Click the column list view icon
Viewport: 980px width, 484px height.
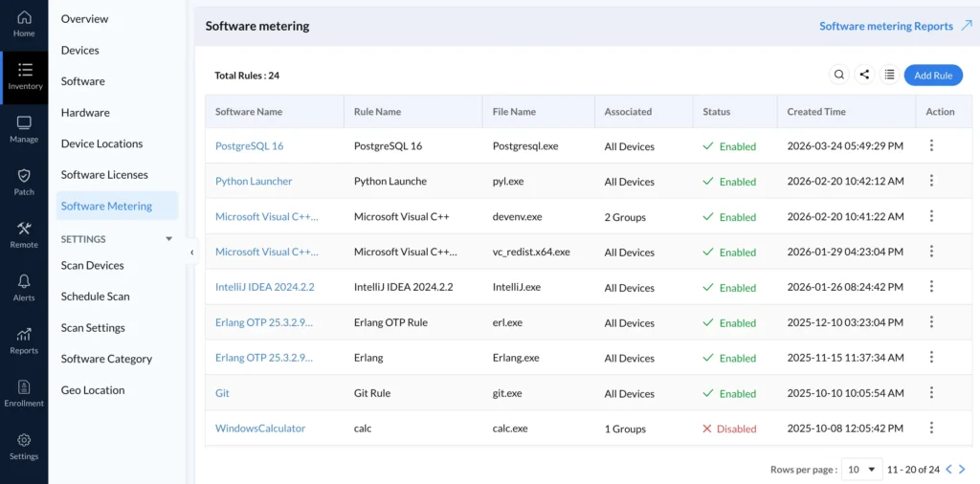pos(889,75)
